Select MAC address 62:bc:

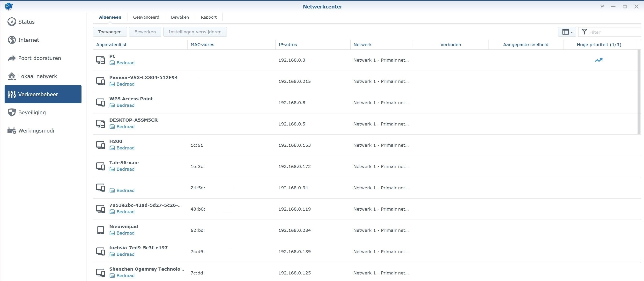pyautogui.click(x=198, y=230)
